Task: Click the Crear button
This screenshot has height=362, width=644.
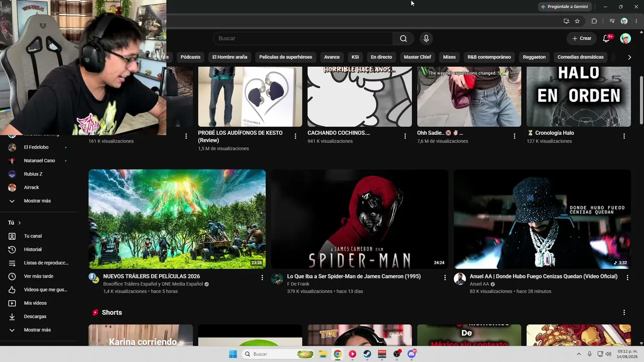Action: tap(582, 39)
